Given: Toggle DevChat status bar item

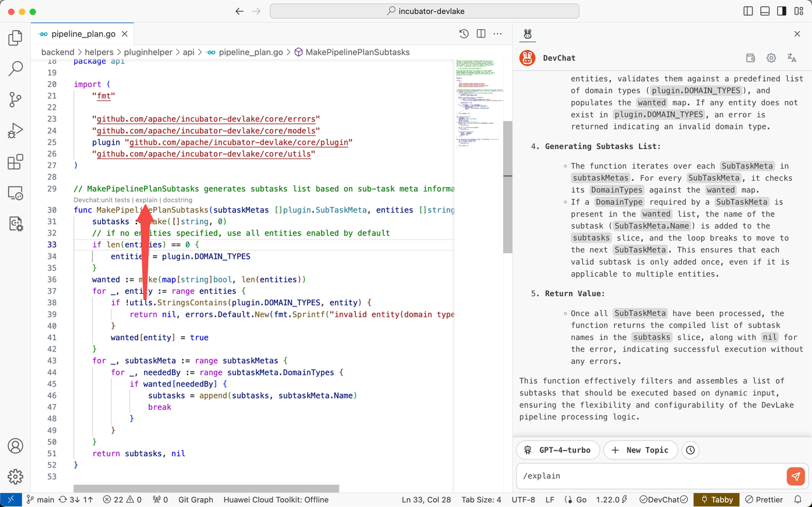Looking at the screenshot, I should click(664, 499).
